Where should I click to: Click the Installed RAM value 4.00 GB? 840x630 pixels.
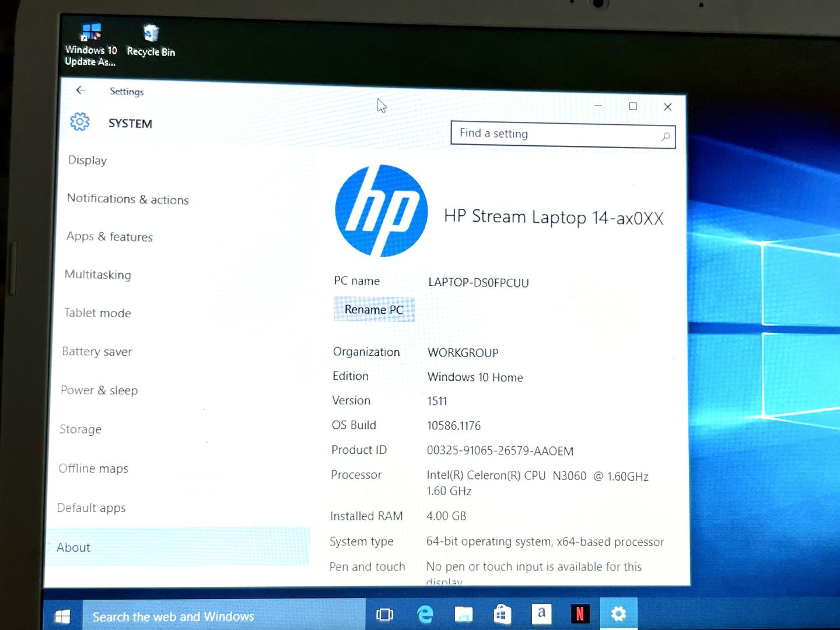point(446,516)
